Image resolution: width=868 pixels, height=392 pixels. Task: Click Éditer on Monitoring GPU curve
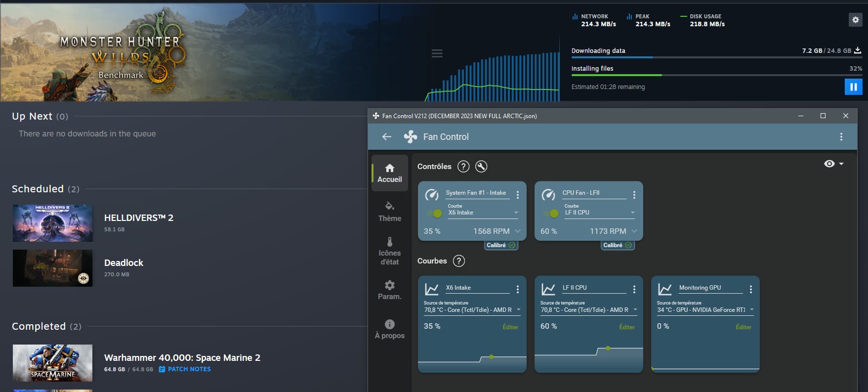[x=744, y=327]
